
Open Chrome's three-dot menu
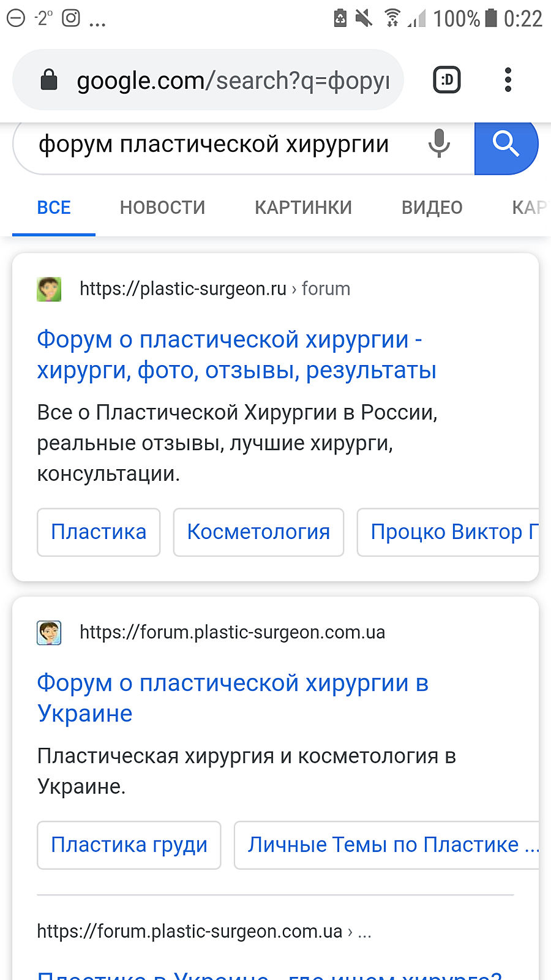pos(508,80)
